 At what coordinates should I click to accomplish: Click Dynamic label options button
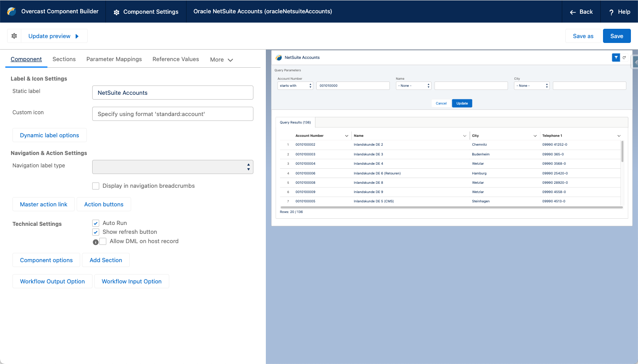[50, 136]
